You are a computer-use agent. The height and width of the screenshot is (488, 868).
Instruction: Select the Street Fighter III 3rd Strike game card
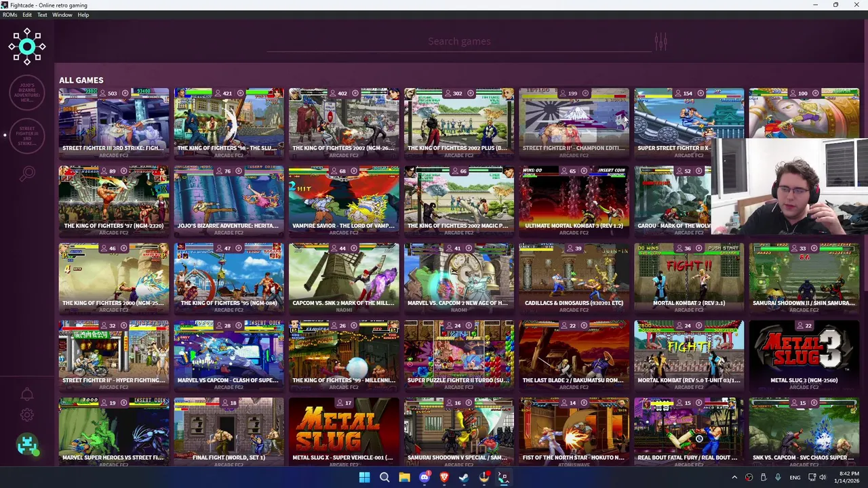pos(113,123)
